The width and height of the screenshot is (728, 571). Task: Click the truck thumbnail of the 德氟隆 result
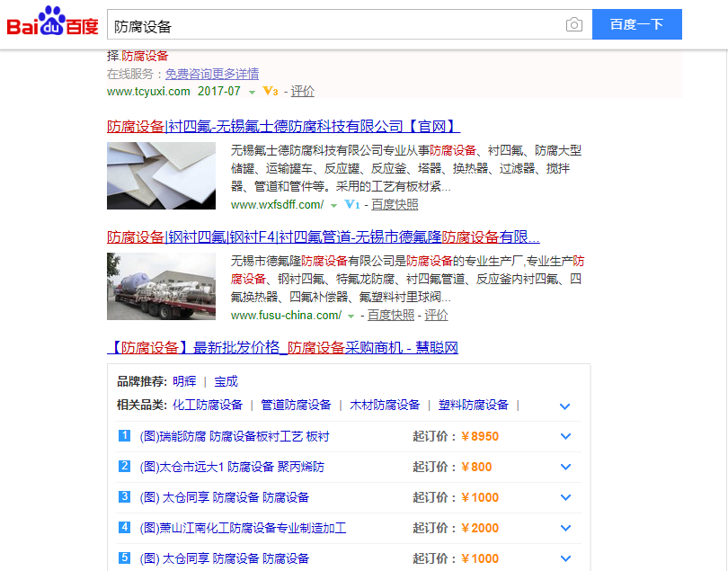point(161,287)
